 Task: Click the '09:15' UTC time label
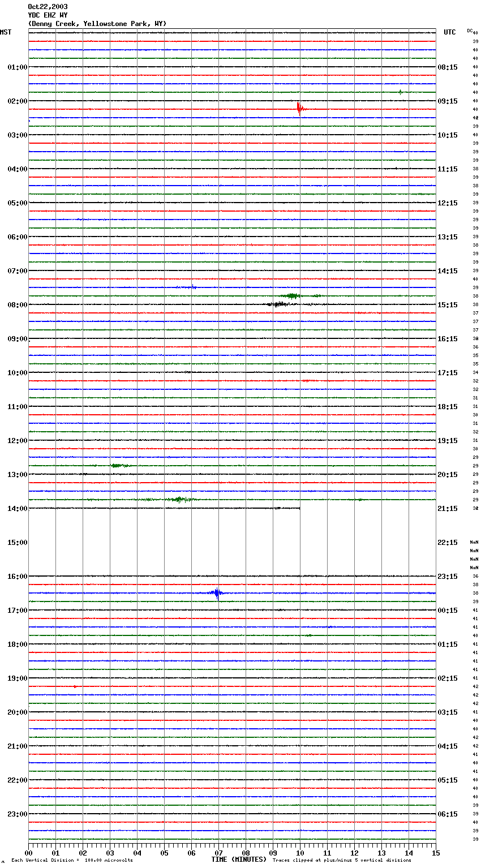[448, 101]
